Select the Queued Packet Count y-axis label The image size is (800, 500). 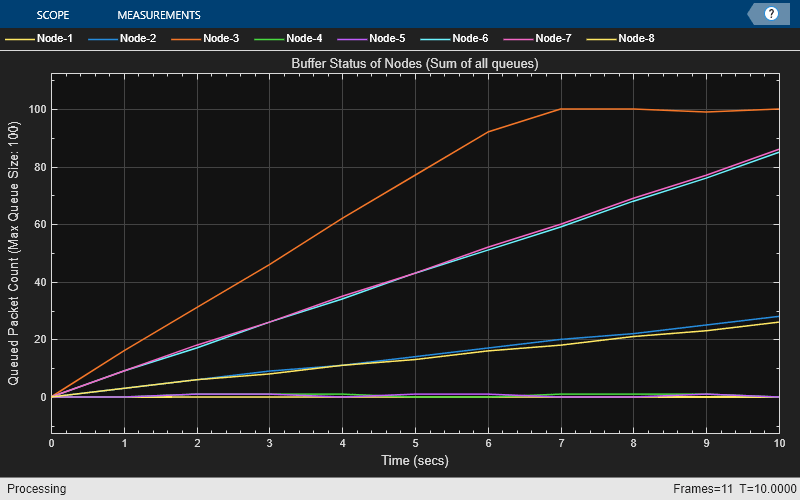point(14,252)
